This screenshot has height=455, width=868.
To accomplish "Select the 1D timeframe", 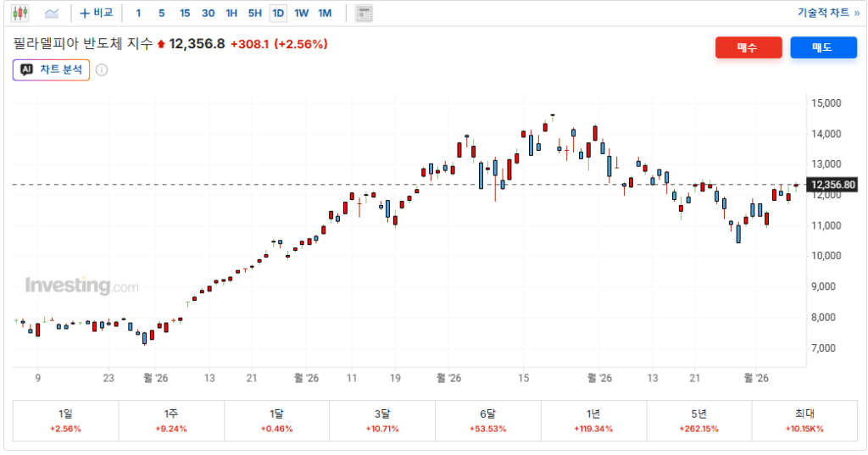I will point(278,14).
